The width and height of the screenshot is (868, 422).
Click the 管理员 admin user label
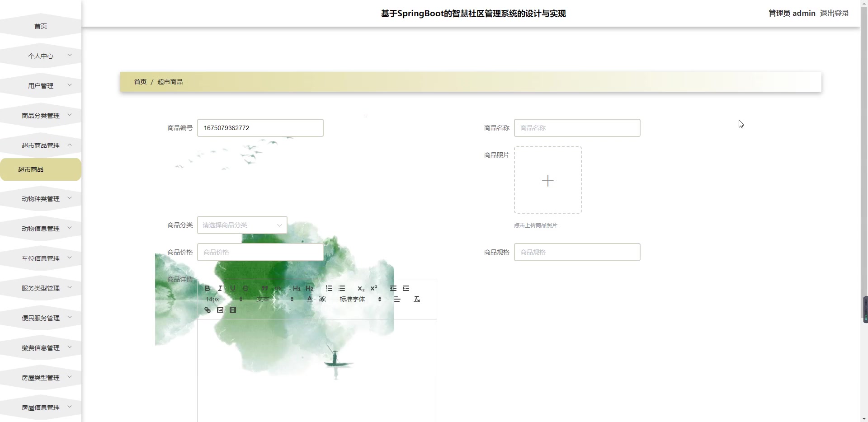(792, 14)
